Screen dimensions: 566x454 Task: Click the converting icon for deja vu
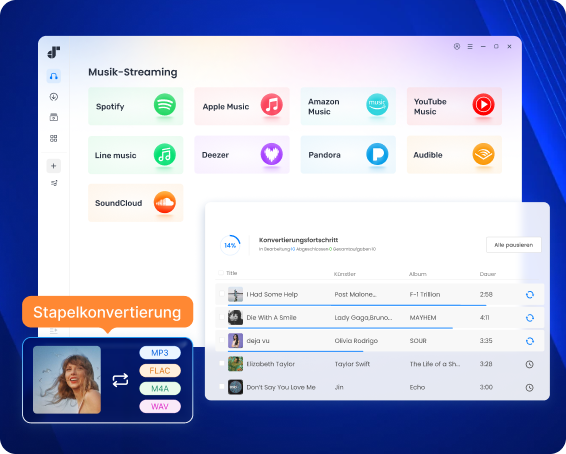(x=530, y=341)
